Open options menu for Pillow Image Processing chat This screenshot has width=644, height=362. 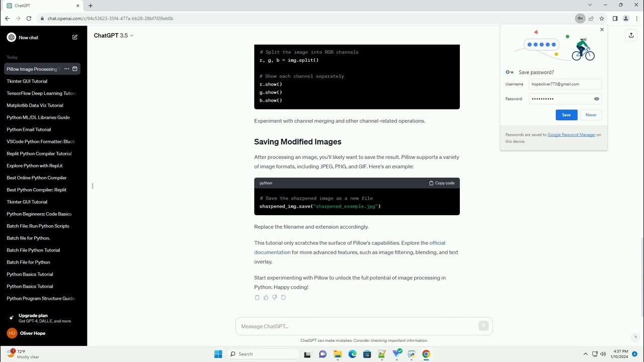point(66,69)
